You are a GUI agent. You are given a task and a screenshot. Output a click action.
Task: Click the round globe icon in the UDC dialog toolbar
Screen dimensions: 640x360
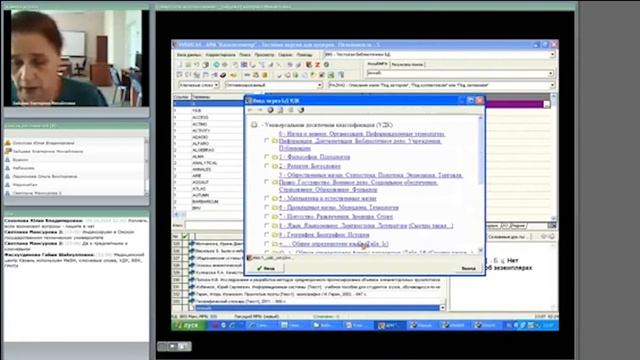pyautogui.click(x=270, y=110)
